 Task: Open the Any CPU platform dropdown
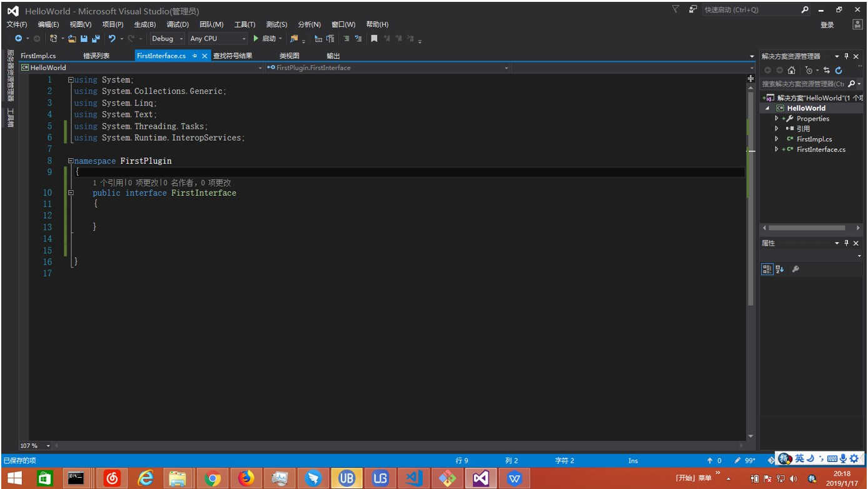click(218, 39)
